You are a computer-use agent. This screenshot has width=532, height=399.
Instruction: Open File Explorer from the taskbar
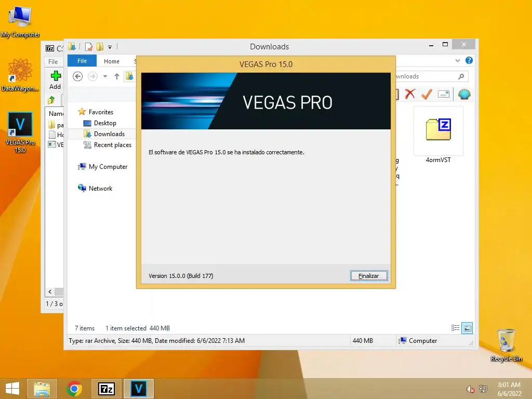(x=42, y=389)
